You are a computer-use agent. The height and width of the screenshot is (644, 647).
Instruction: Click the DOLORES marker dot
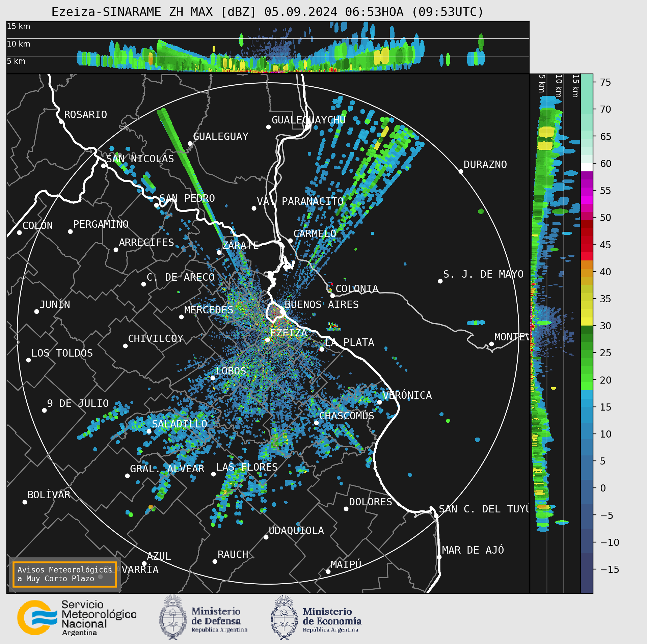coord(346,509)
